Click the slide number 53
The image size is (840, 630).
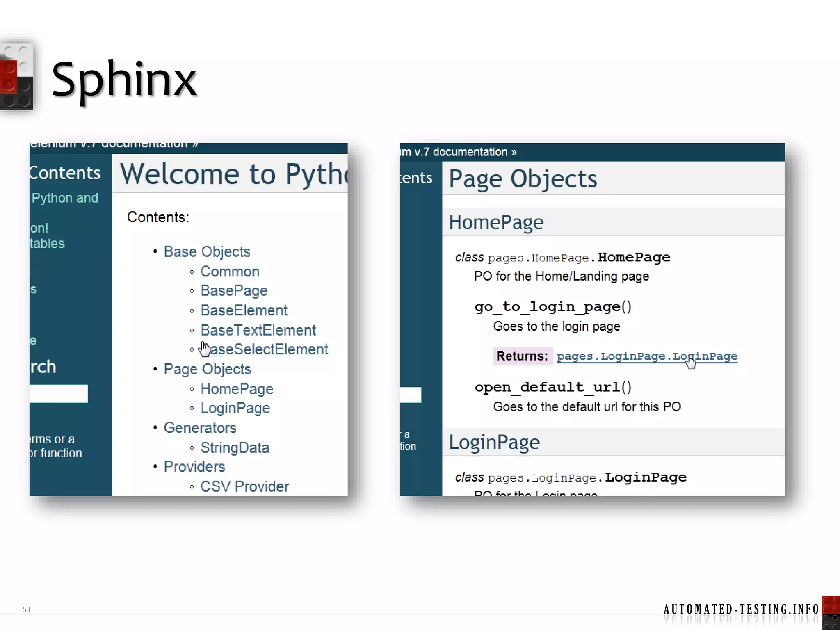click(26, 609)
